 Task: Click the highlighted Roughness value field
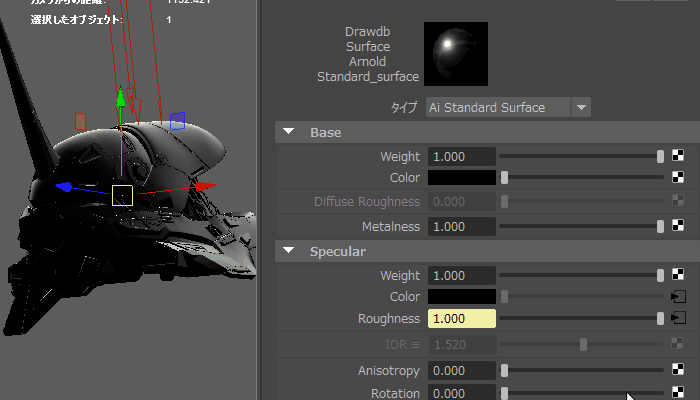pyautogui.click(x=462, y=318)
